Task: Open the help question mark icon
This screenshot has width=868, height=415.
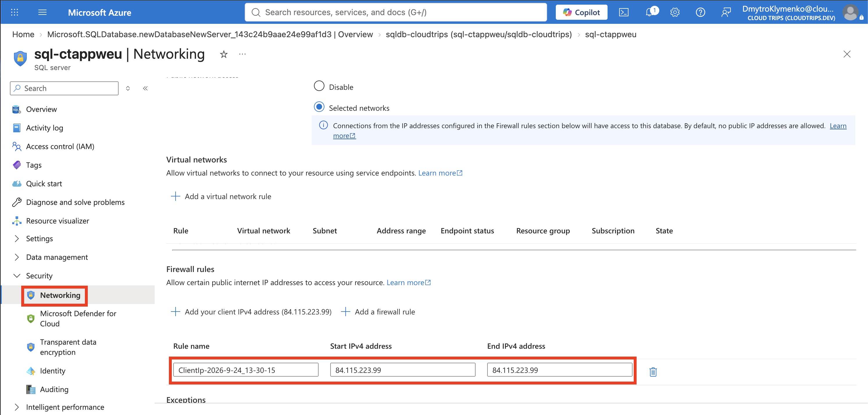Action: [700, 12]
